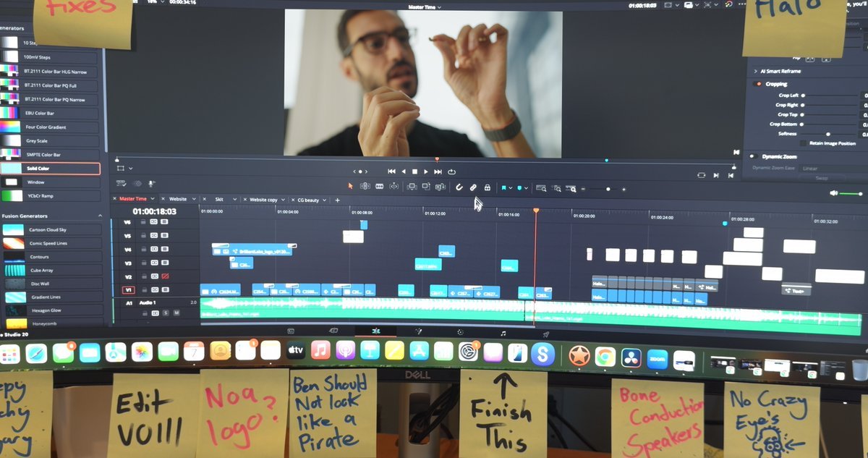
Task: Expand the AI Smart Reframe section
Action: pyautogui.click(x=755, y=72)
